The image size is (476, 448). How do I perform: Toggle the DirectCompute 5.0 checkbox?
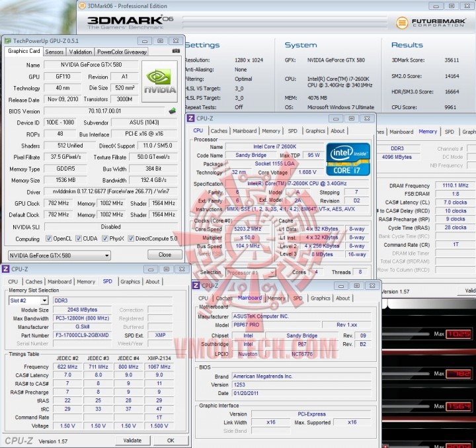[x=131, y=239]
